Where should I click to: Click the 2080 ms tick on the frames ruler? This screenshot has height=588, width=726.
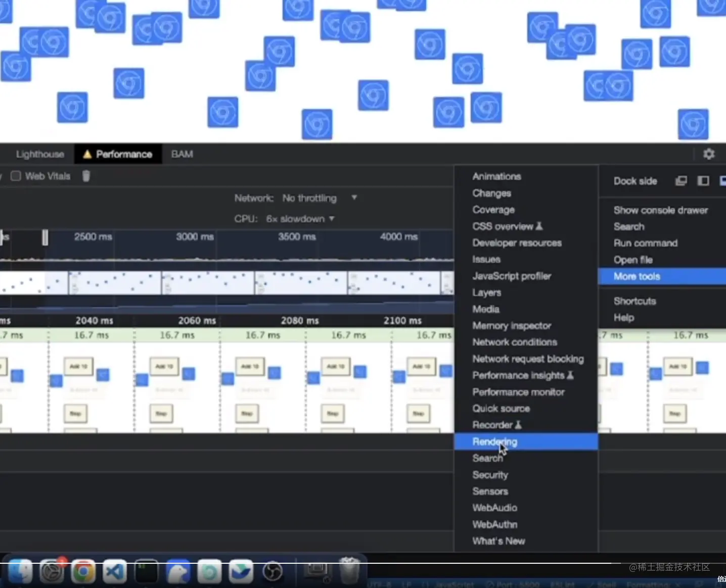300,320
